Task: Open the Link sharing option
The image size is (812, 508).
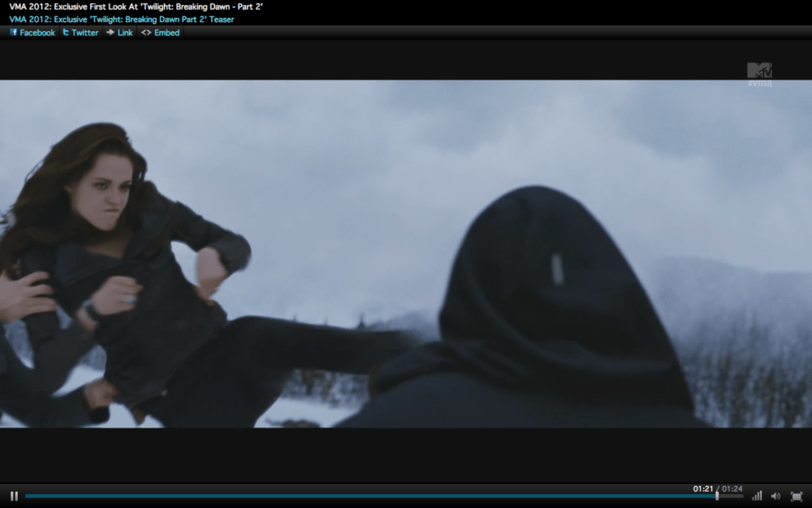Action: tap(125, 33)
